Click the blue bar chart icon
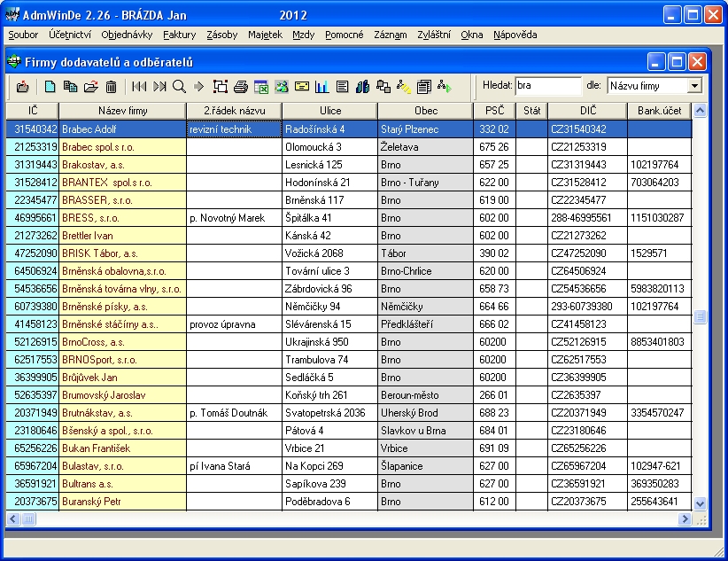The image size is (728, 561). tap(321, 87)
